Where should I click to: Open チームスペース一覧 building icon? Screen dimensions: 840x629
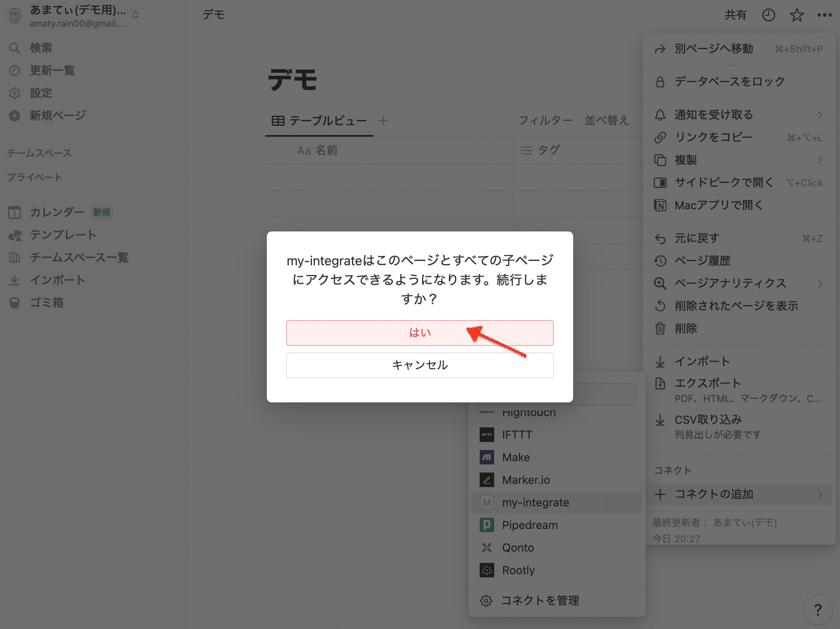click(15, 258)
